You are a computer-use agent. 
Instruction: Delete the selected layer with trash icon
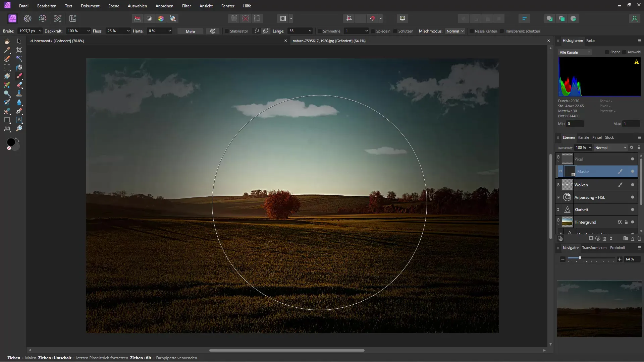639,238
